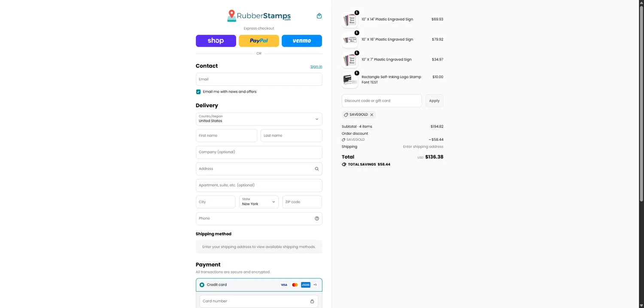Click the phone field help icon
The width and height of the screenshot is (644, 308).
[x=317, y=218]
